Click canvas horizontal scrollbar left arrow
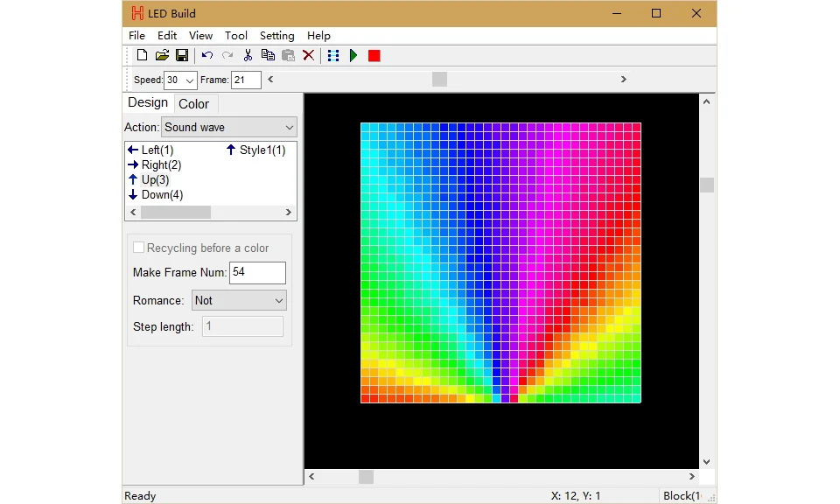 point(311,477)
